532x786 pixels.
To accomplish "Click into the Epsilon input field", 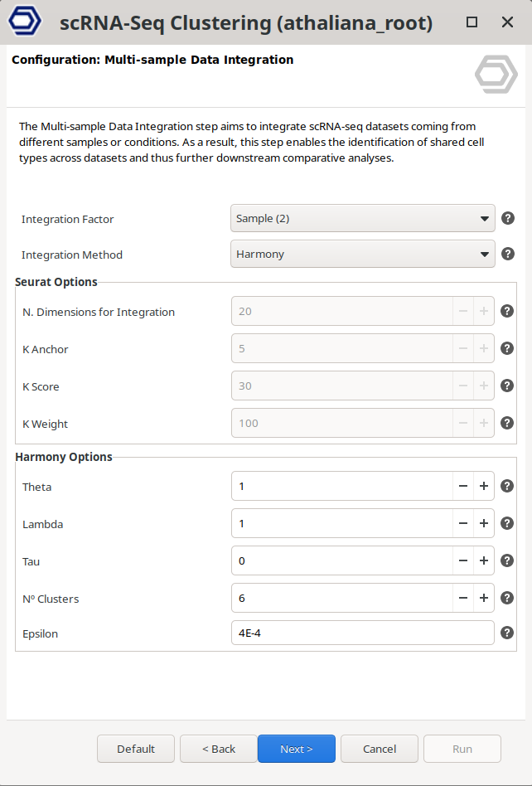I will click(362, 633).
